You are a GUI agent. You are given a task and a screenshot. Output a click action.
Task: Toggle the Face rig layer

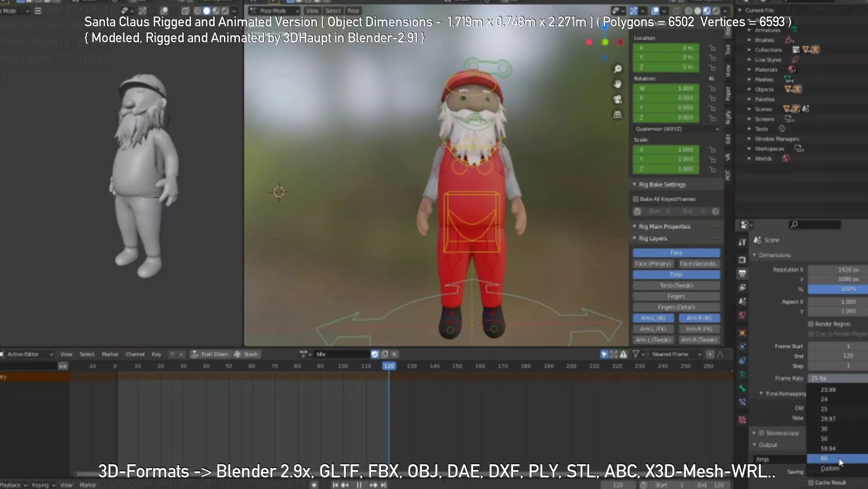tap(676, 253)
